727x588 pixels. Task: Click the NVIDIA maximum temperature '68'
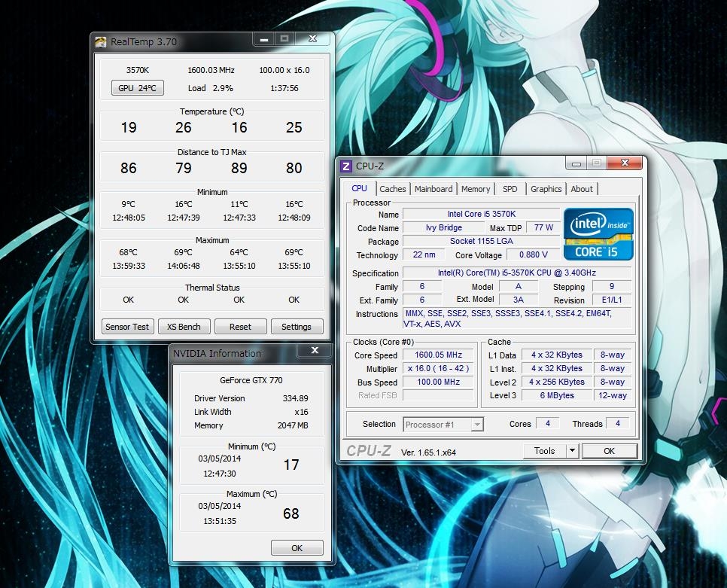(291, 513)
